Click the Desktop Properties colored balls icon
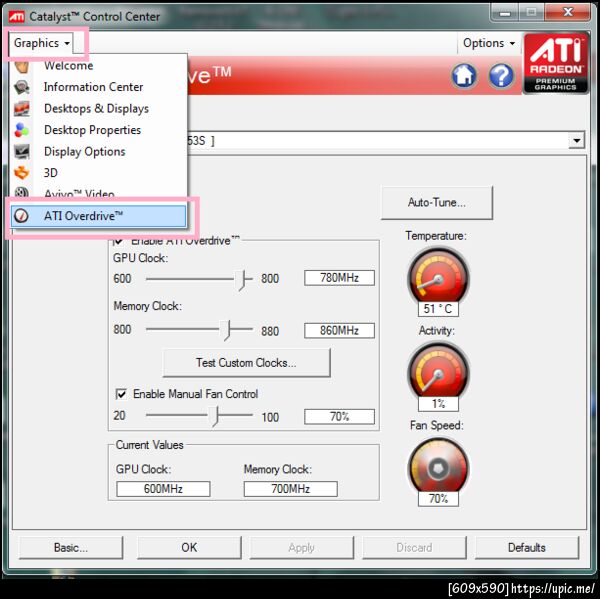Screen dimensions: 600x599 point(22,130)
